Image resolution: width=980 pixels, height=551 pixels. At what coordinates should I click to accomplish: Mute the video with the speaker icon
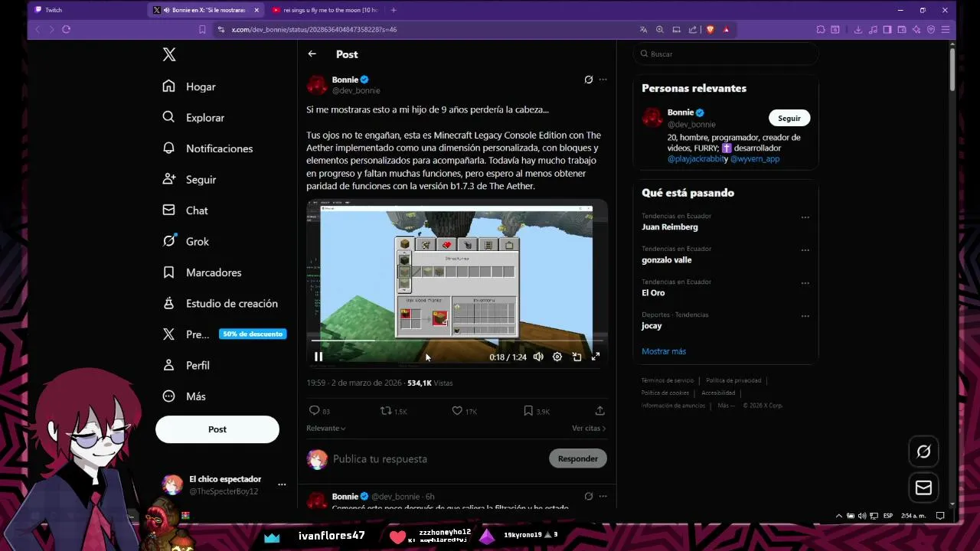click(538, 357)
